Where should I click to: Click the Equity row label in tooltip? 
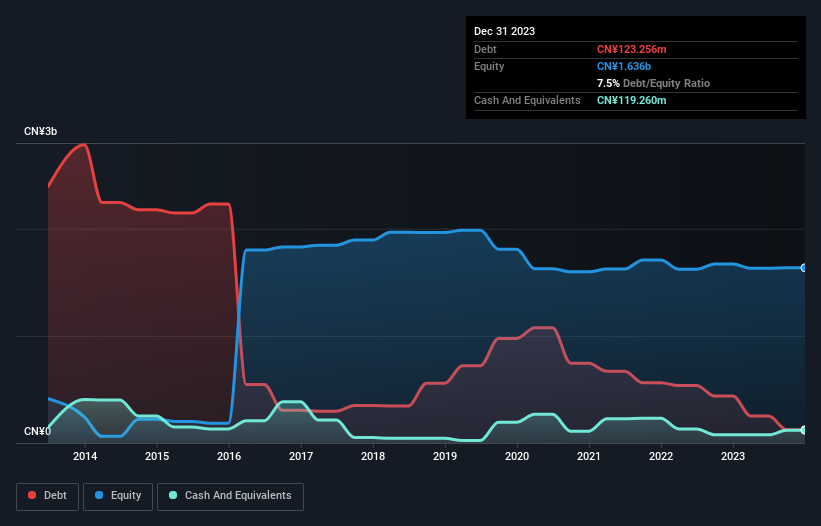pyautogui.click(x=489, y=66)
